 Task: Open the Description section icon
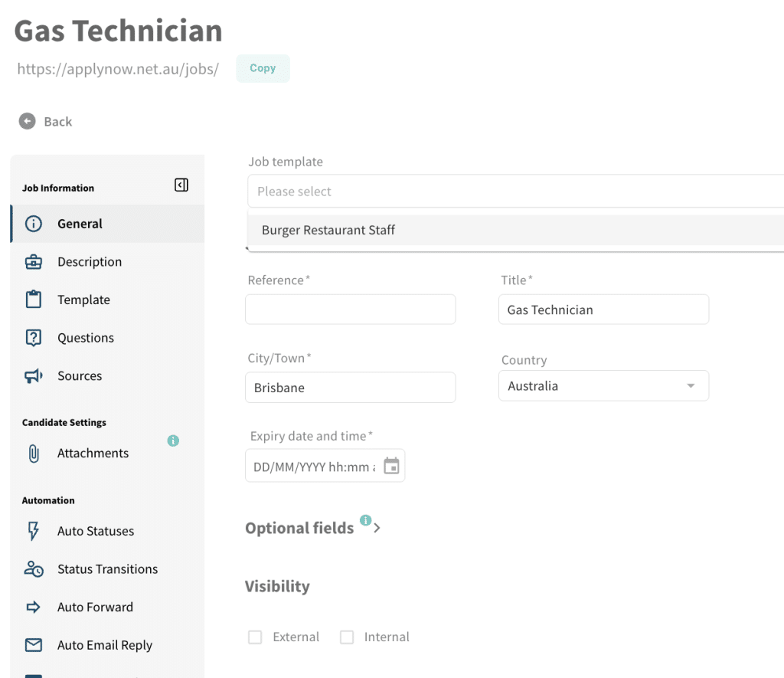32,261
